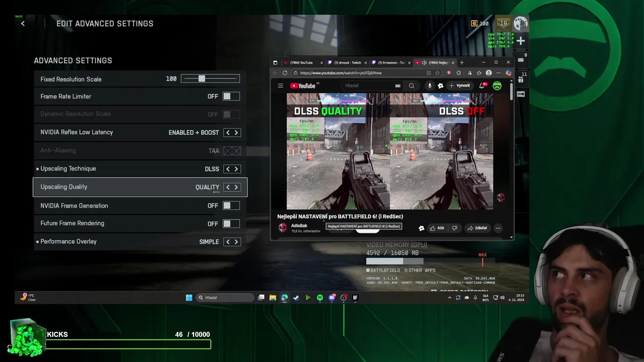Click left arrow for Upscaling Quality

(x=227, y=187)
